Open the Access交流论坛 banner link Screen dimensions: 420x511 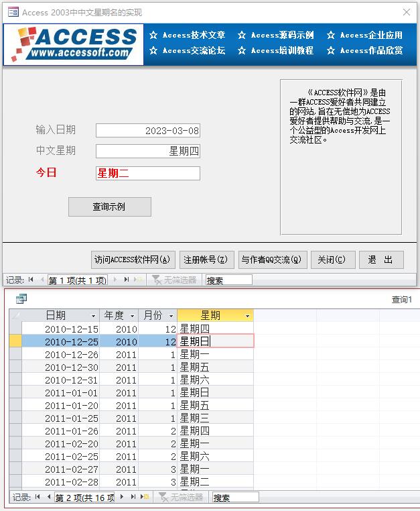(x=188, y=50)
